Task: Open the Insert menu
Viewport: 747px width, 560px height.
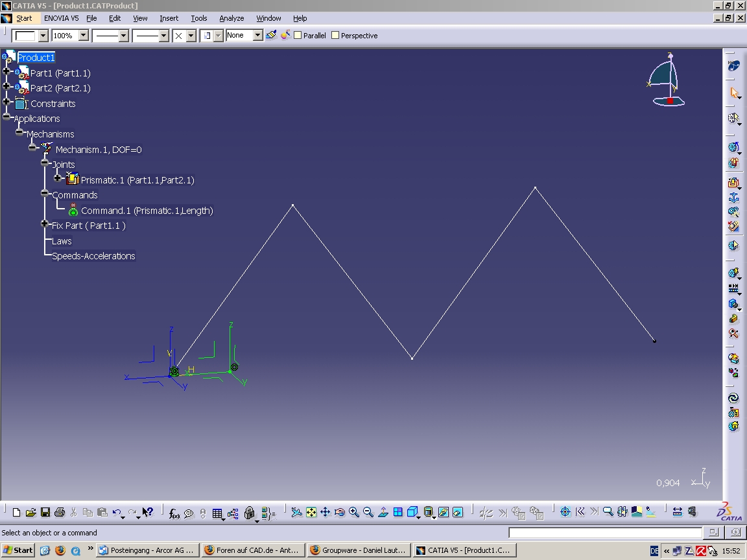Action: pyautogui.click(x=169, y=18)
